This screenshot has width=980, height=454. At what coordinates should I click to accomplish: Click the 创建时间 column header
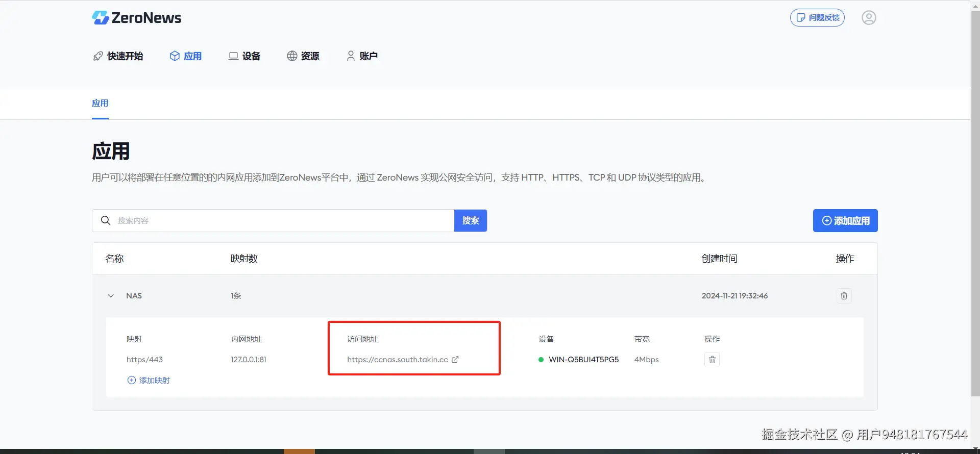pos(720,259)
